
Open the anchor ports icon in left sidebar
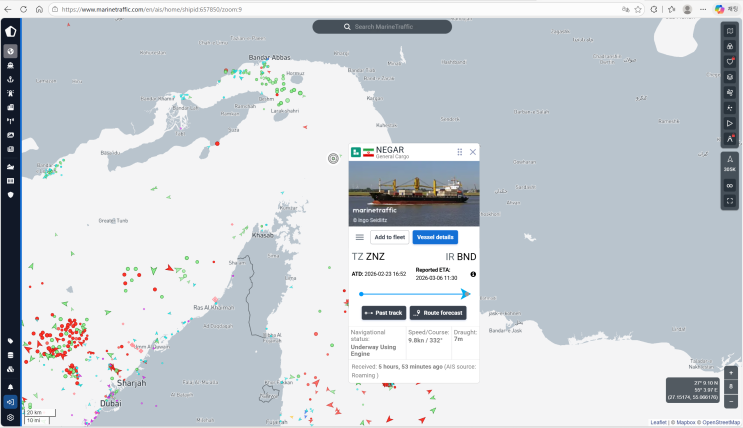[10, 79]
